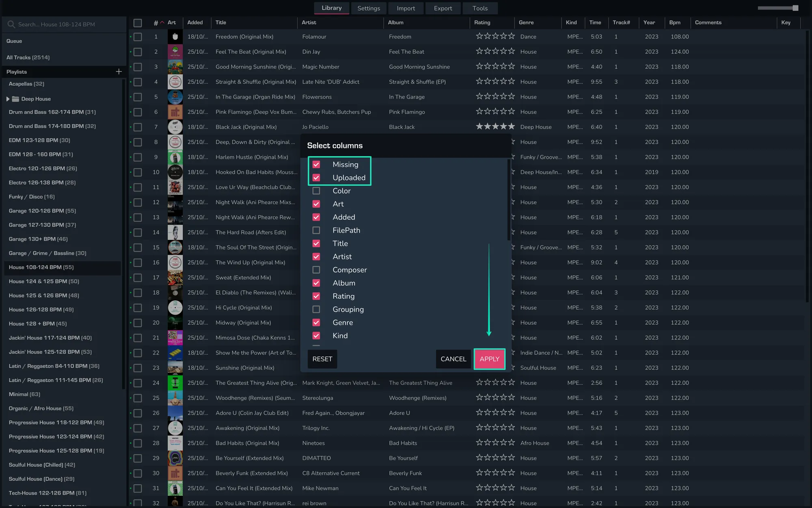Add new playlist with plus icon
The width and height of the screenshot is (812, 508).
(119, 72)
